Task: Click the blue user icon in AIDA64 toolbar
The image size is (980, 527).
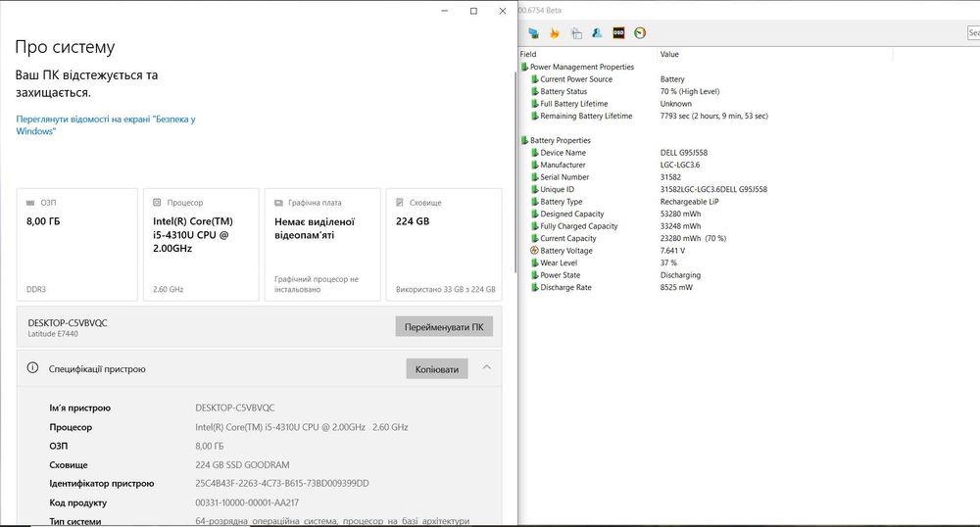Action: [x=597, y=33]
